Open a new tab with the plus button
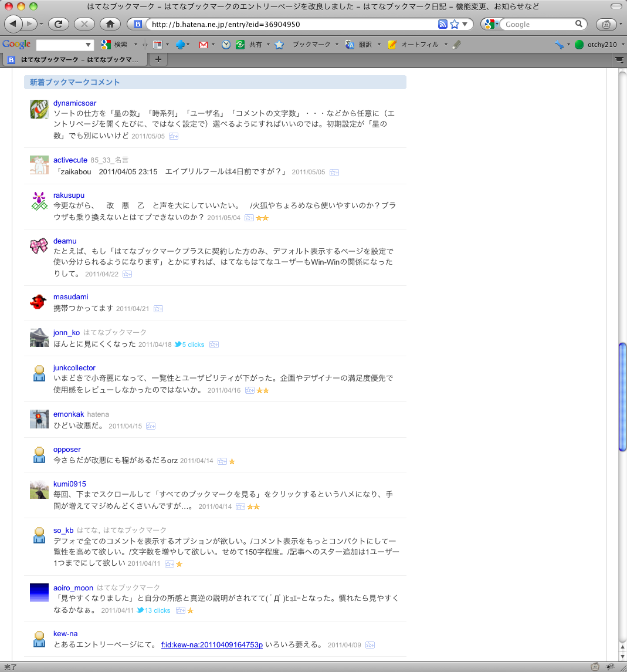This screenshot has width=627, height=672. [158, 60]
